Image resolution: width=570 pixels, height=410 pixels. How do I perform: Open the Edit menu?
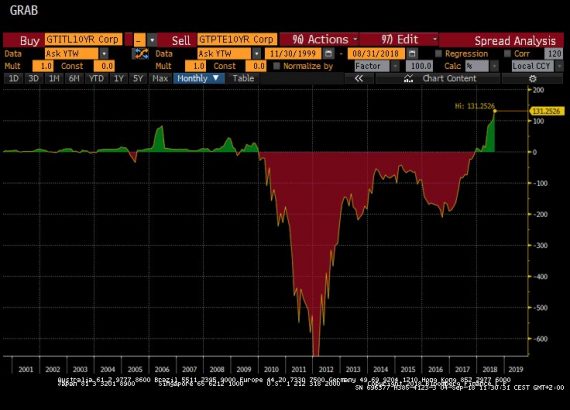click(x=400, y=40)
